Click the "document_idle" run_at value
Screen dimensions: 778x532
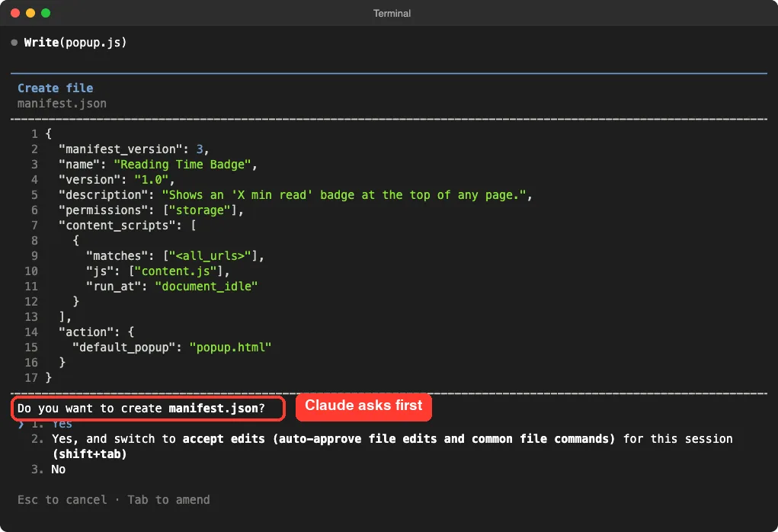[x=207, y=287]
